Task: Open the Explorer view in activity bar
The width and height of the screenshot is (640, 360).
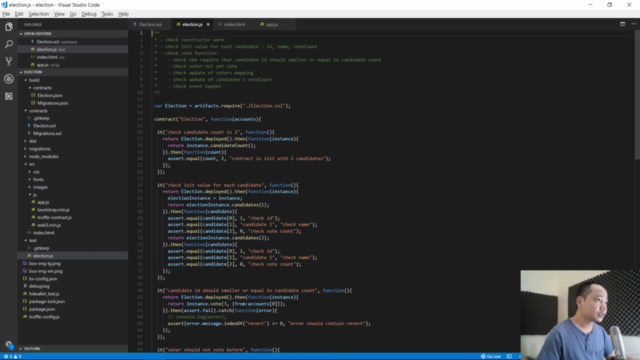Action: tap(9, 27)
